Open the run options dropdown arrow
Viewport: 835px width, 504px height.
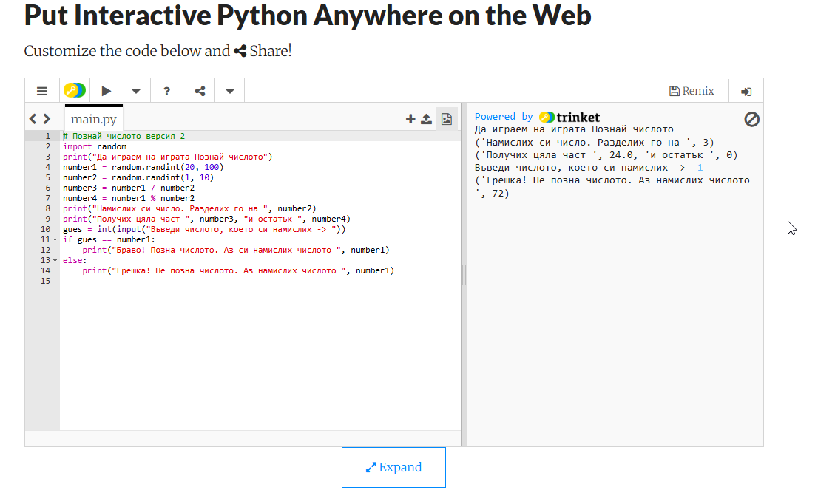[x=136, y=91]
